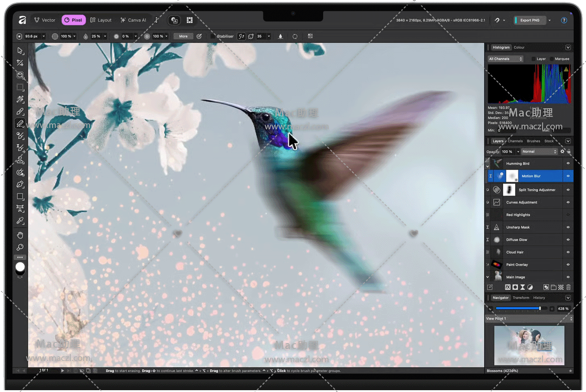Screen dimensions: 586x392
Task: Switch to the Vector studio tab
Action: pos(45,20)
